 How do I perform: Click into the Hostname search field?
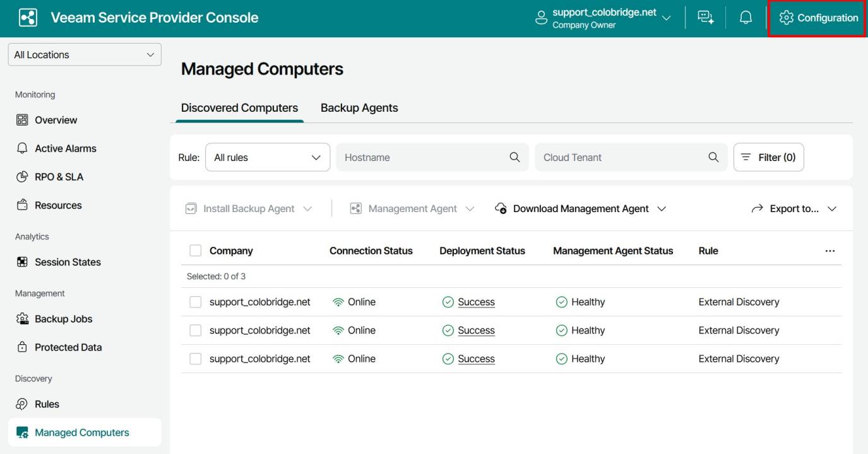pyautogui.click(x=423, y=157)
